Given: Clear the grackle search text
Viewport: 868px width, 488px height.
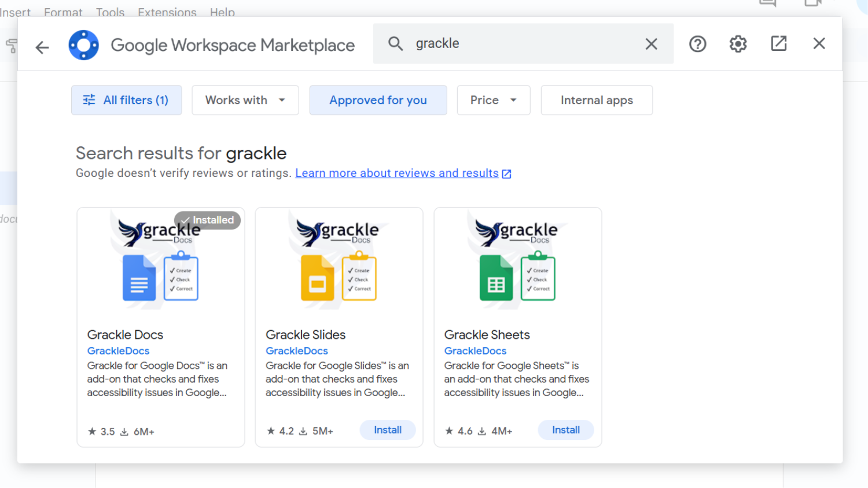Looking at the screenshot, I should (x=651, y=44).
